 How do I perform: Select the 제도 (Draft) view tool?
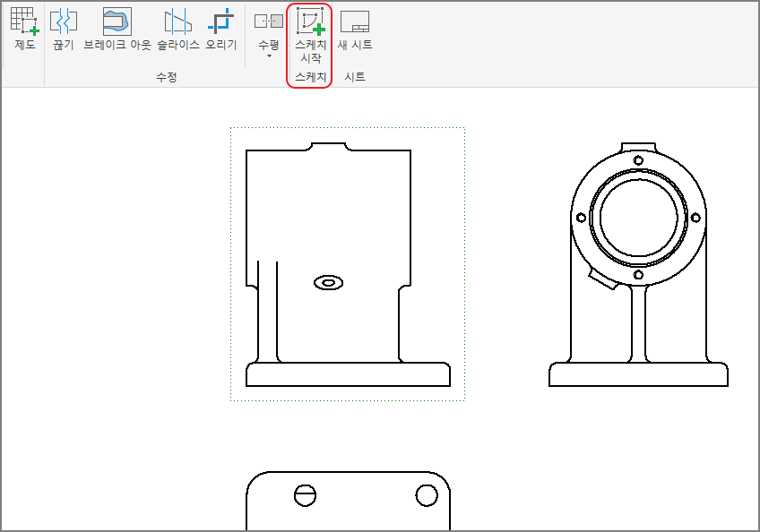[x=25, y=29]
